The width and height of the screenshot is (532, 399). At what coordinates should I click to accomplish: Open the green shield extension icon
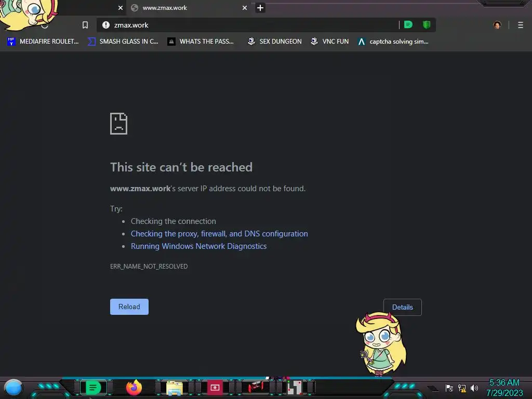(427, 25)
